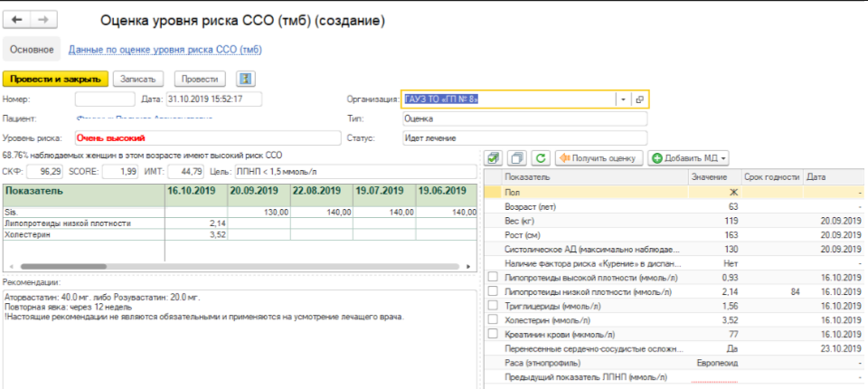This screenshot has width=868, height=389.
Task: Open the report icon next to Провести
Action: coord(245,80)
